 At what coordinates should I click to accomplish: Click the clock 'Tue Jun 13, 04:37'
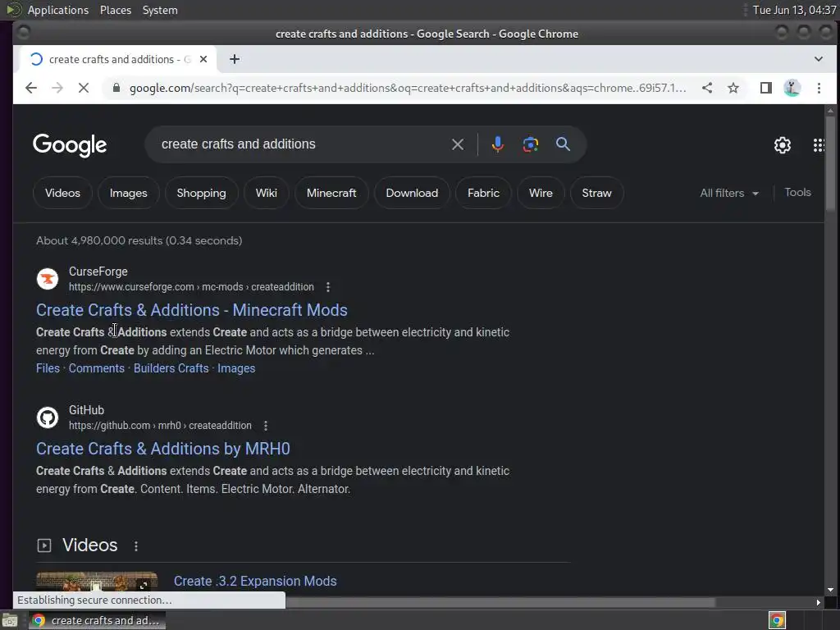(794, 10)
